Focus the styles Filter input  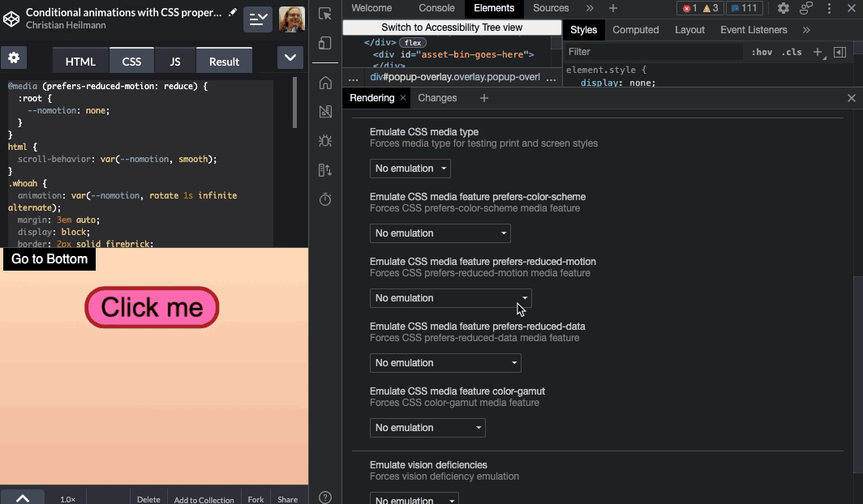pyautogui.click(x=654, y=52)
